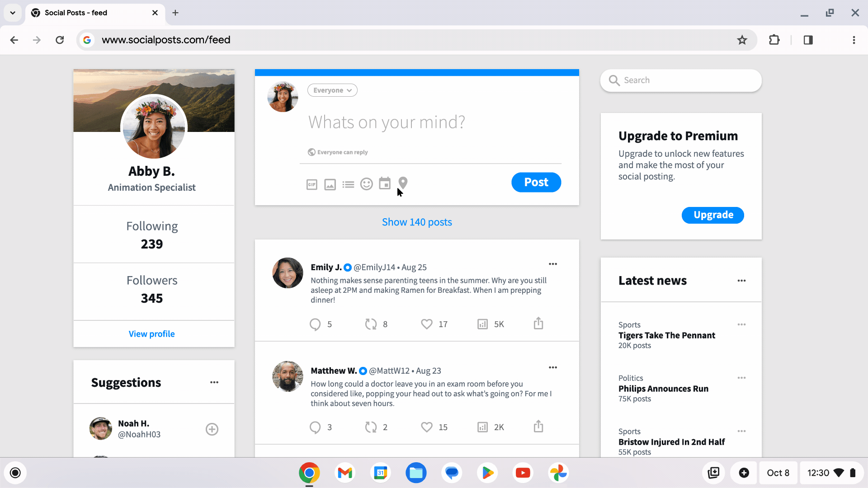Add an image to the post
868x488 pixels.
click(x=330, y=184)
